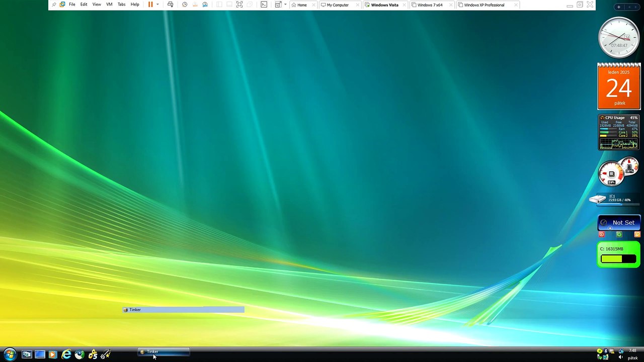Expand the display stretch dropdown arrow

click(x=285, y=5)
